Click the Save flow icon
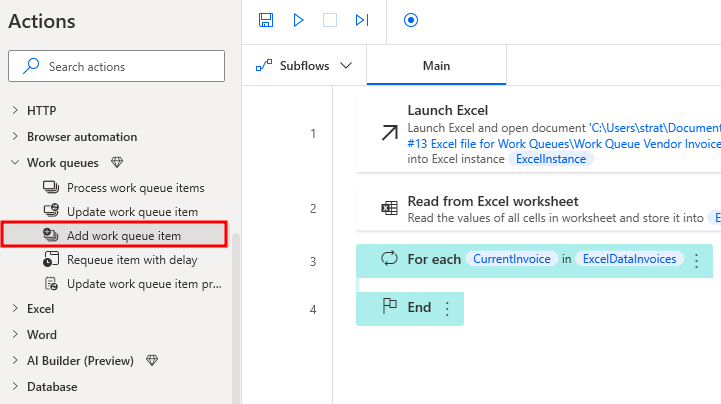This screenshot has height=404, width=721. 266,20
